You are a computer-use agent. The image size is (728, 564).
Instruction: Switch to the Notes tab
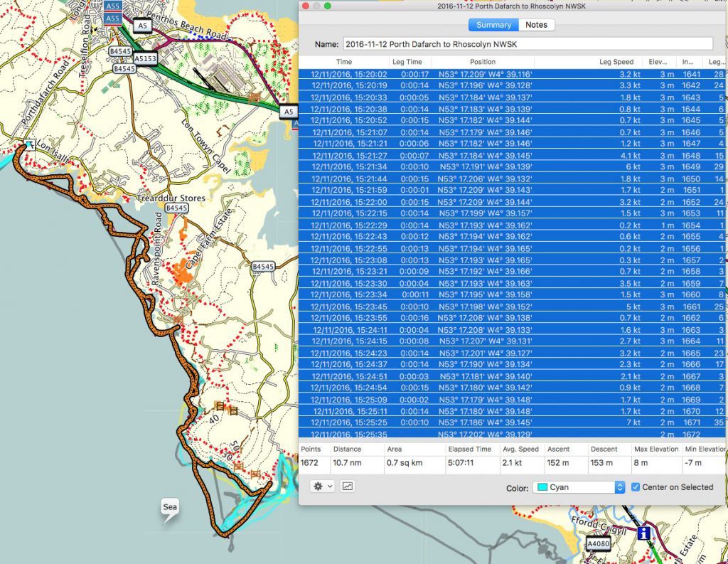click(x=537, y=25)
